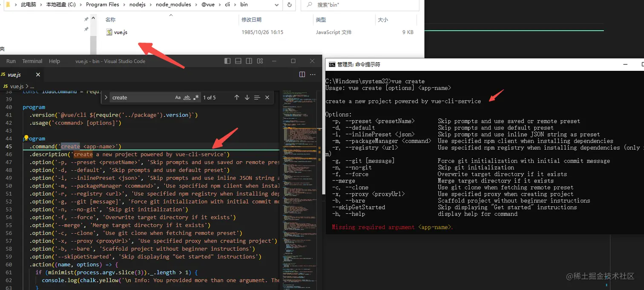The image size is (644, 290).
Task: Toggle Match Whole Word in find widget
Action: click(x=187, y=98)
